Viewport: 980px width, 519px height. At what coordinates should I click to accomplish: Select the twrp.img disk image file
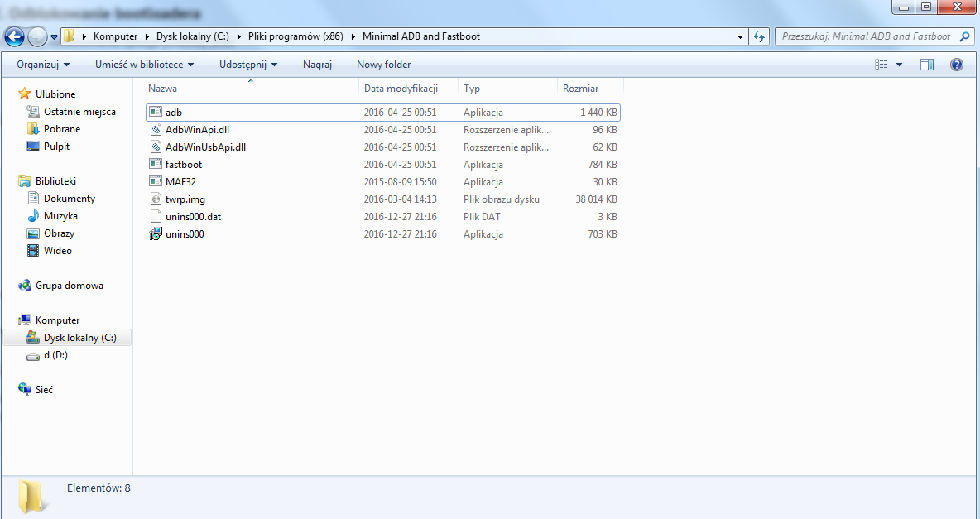183,199
